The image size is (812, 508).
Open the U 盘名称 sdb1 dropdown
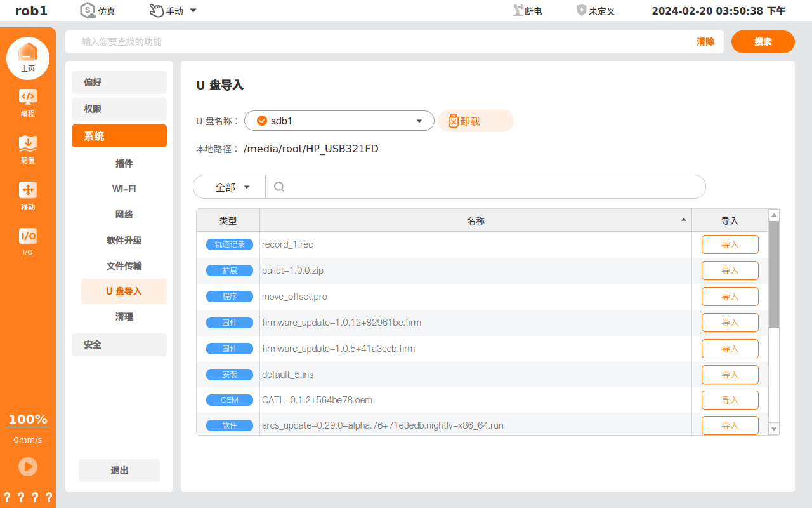339,121
